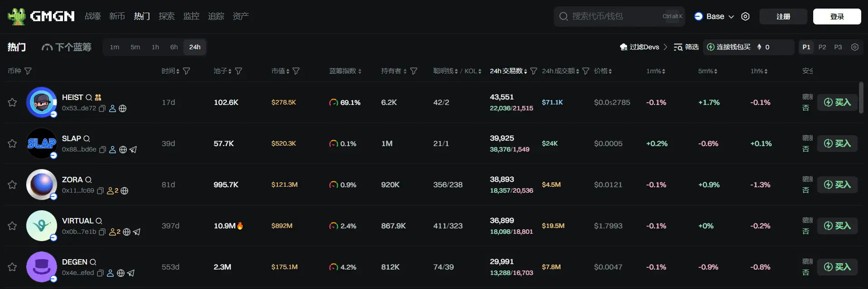Click the 注册 button
The image size is (868, 289).
tap(783, 16)
